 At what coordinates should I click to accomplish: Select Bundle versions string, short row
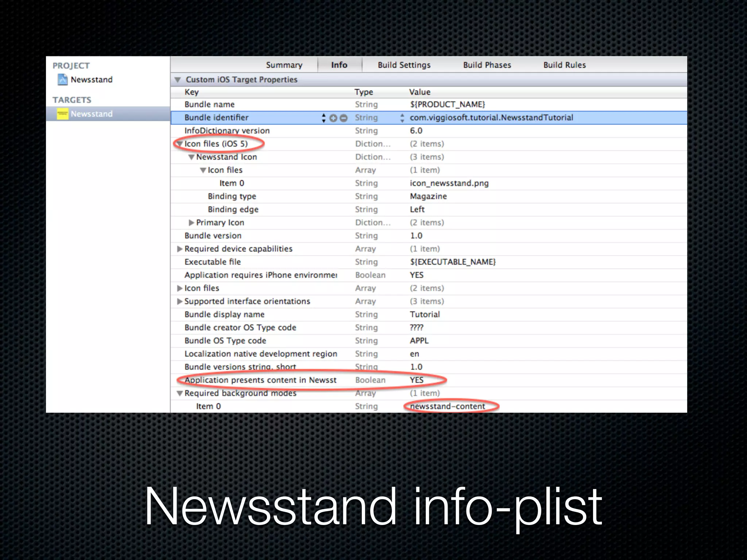tap(429, 367)
